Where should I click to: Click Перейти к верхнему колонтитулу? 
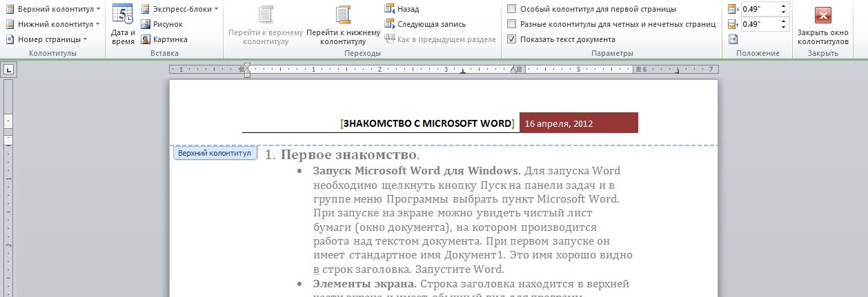pyautogui.click(x=265, y=25)
